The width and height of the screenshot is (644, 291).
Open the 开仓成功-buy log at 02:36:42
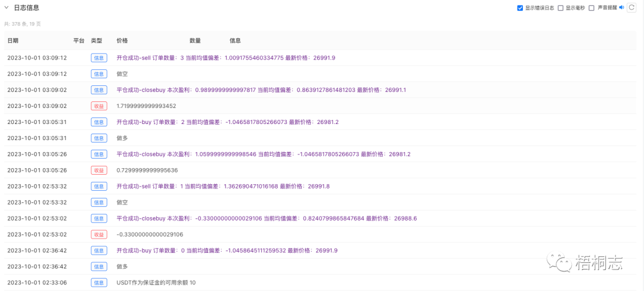pyautogui.click(x=227, y=250)
